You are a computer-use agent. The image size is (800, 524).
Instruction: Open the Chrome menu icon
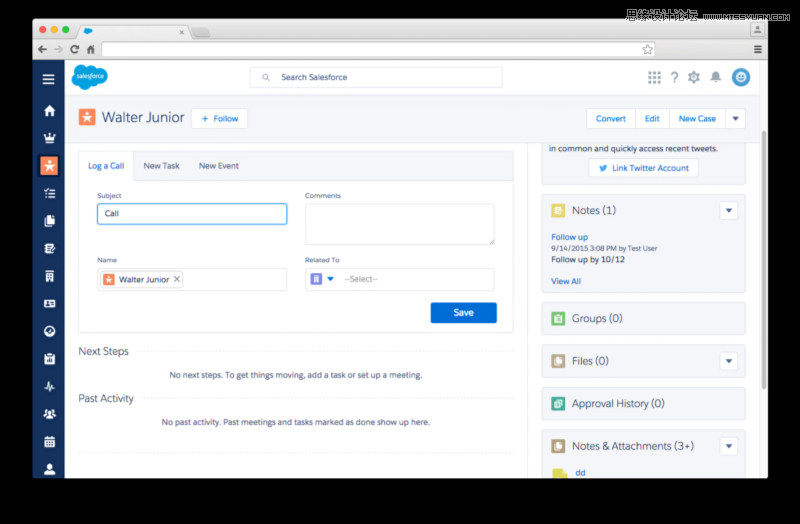pos(758,49)
